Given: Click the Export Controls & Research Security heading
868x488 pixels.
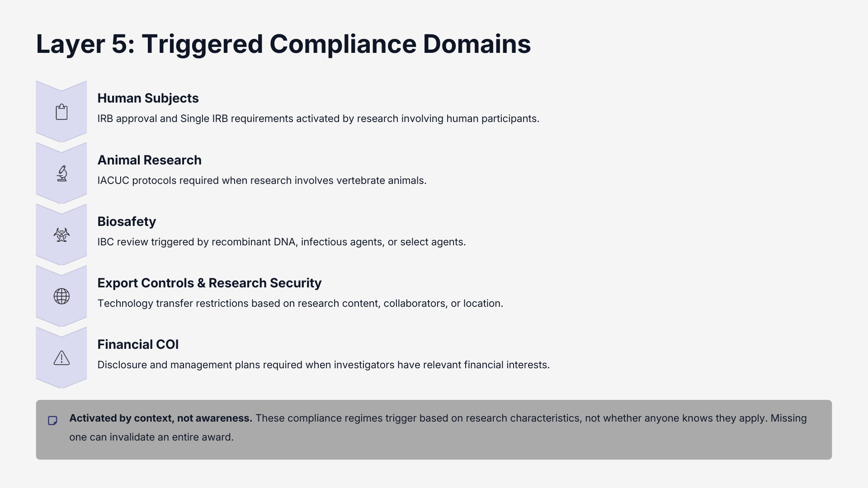Looking at the screenshot, I should (209, 283).
